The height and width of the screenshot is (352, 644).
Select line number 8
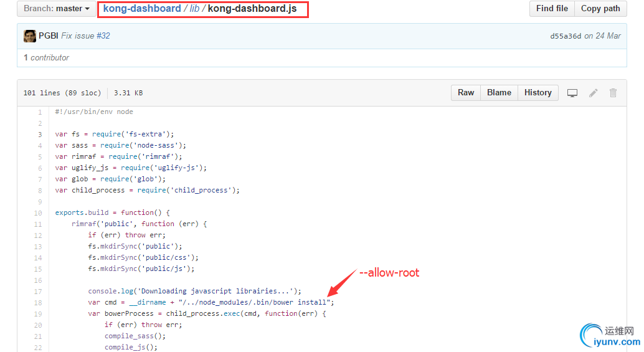point(40,191)
